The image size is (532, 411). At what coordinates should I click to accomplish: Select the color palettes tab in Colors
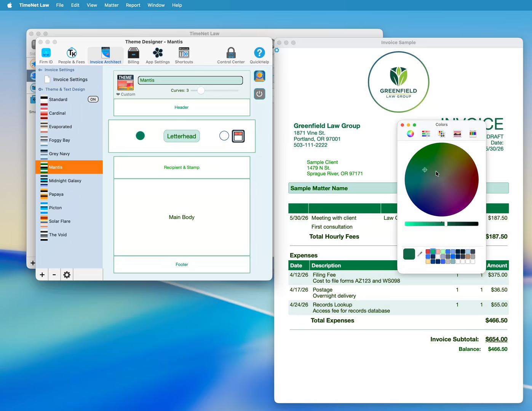point(441,134)
